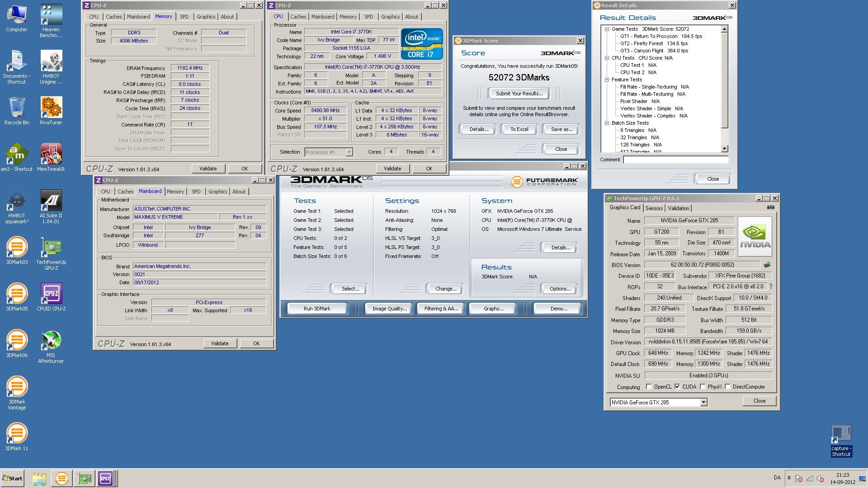Open the 3DMark Vantage desktop shortcut

[x=16, y=393]
